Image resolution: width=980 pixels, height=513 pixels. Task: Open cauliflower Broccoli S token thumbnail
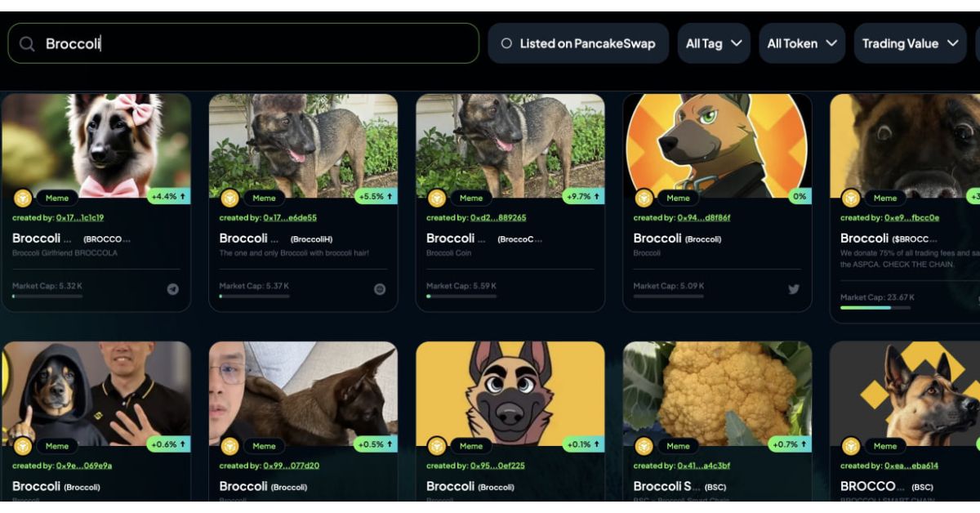[x=717, y=394]
